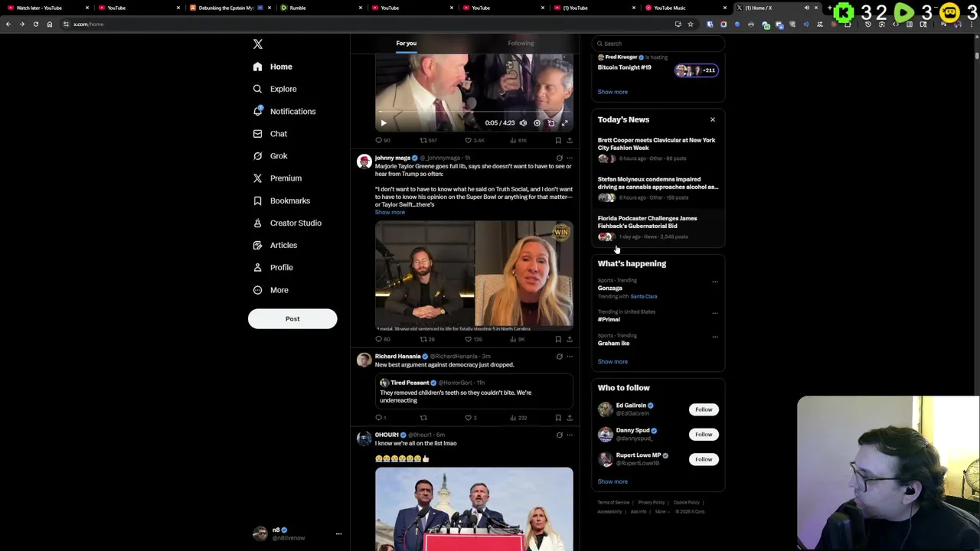Repost the top video post (557 reposts)
The width and height of the screenshot is (980, 551).
click(428, 140)
